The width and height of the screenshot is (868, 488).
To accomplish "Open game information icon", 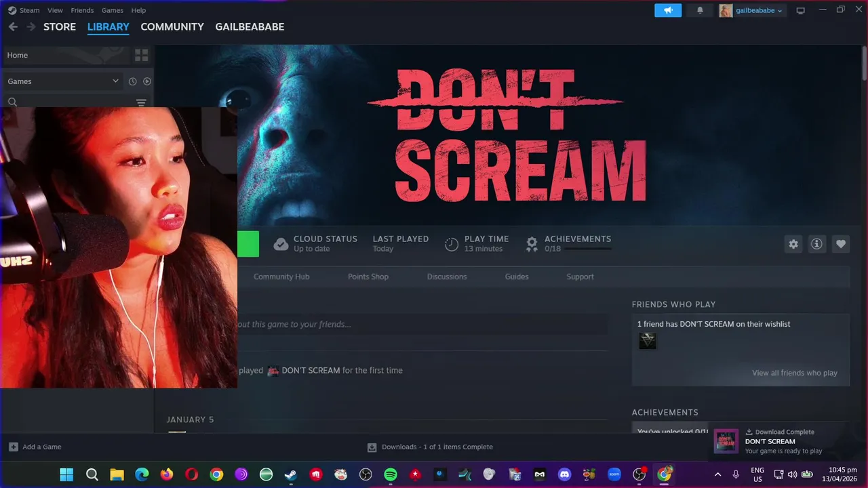I will [x=816, y=244].
